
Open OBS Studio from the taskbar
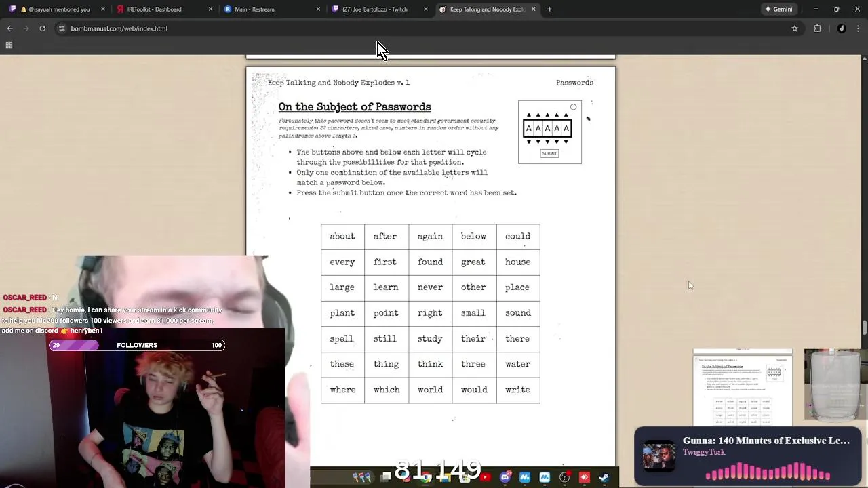coord(564,477)
